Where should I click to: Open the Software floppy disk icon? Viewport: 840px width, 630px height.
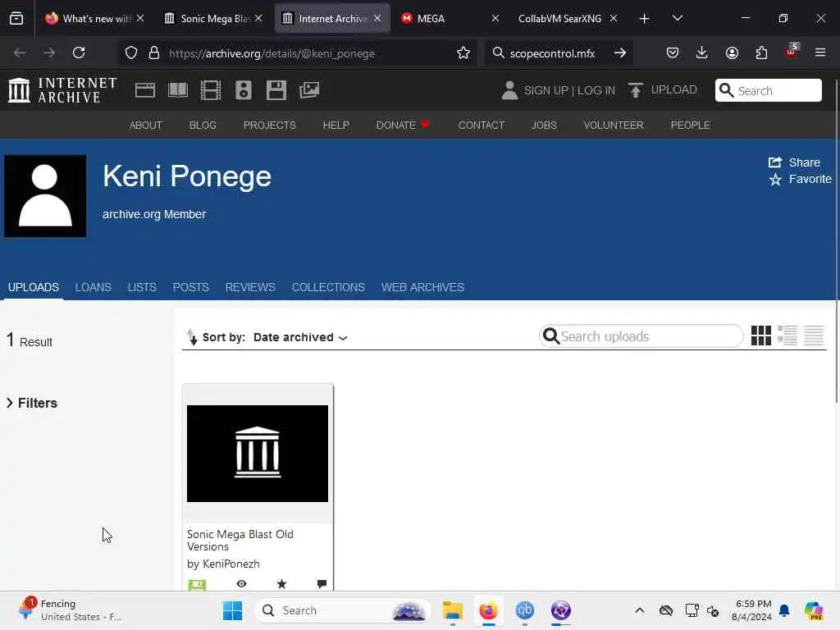276,90
